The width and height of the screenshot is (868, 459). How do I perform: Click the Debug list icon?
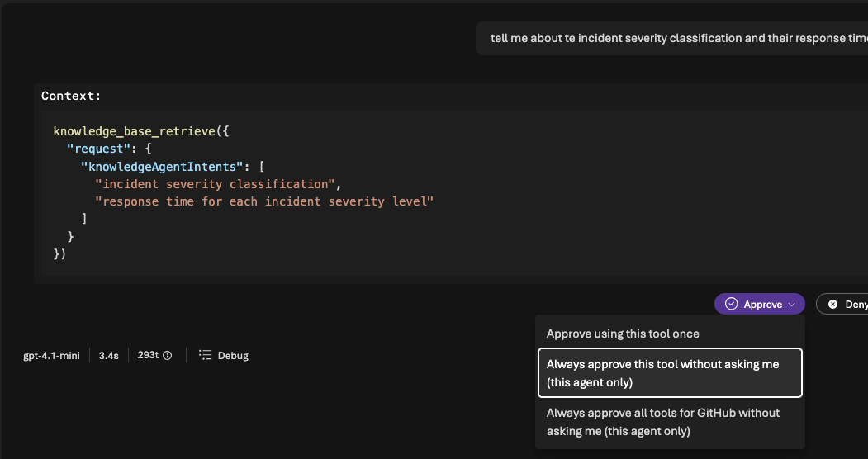pyautogui.click(x=206, y=356)
